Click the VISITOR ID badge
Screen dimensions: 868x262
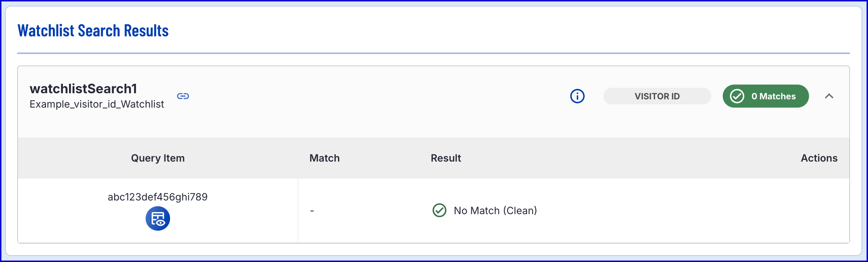657,96
